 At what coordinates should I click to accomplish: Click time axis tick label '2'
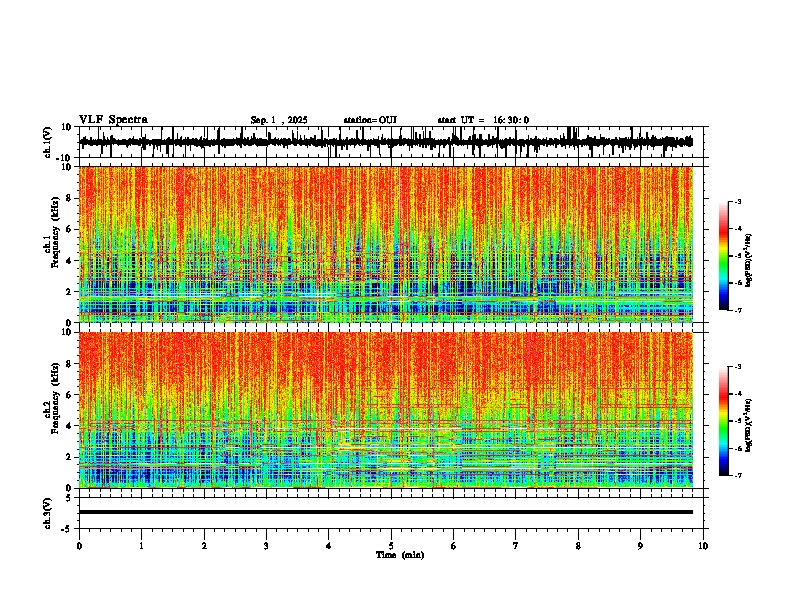click(204, 546)
